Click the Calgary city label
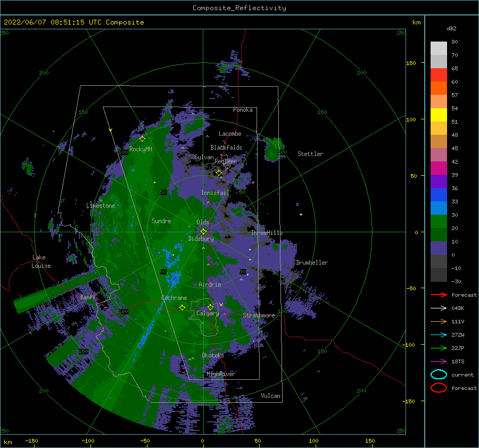Screen dimensions: 479x448 pos(208,313)
